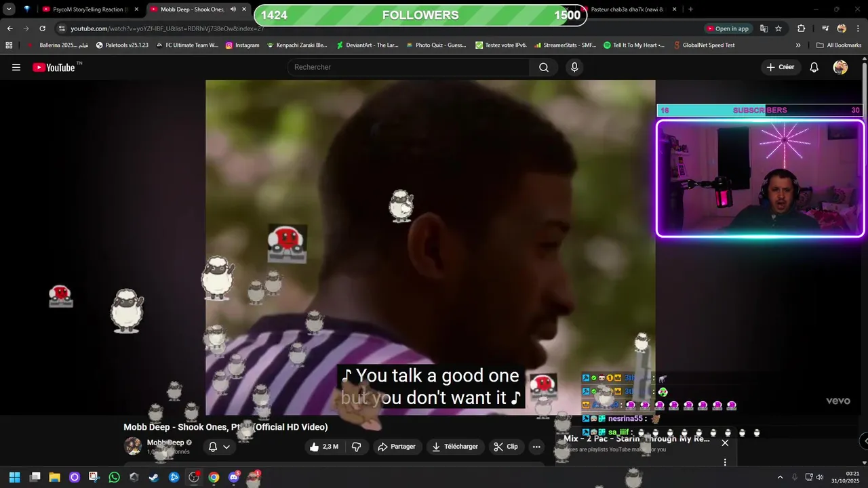Open Chrome media controls icon
Screen dimensions: 868x488
click(825, 28)
